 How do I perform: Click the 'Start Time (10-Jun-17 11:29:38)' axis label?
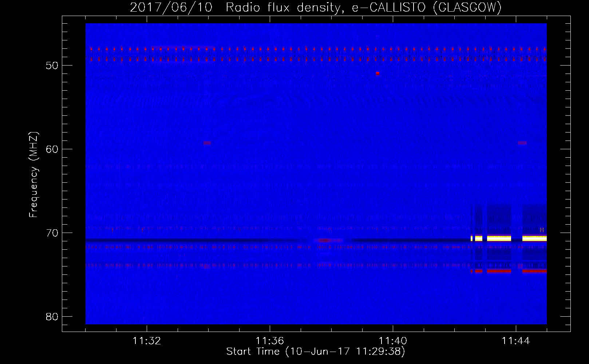[x=316, y=352]
